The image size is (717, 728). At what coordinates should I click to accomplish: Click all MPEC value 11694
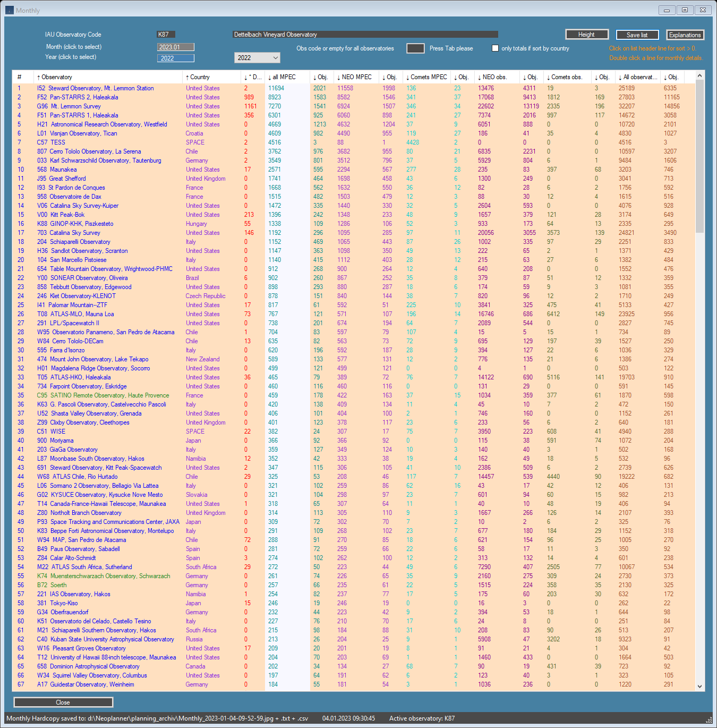coord(276,88)
